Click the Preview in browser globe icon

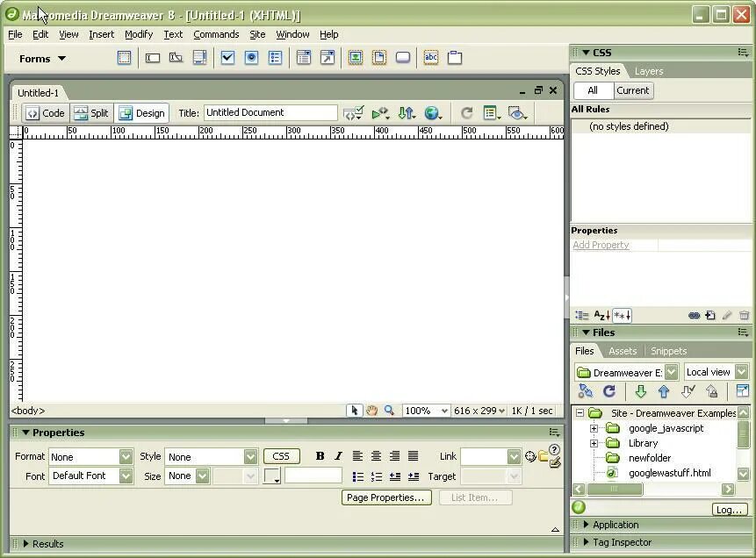(433, 113)
